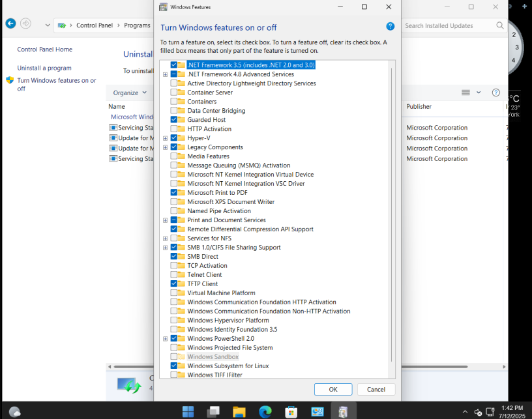Image resolution: width=532 pixels, height=419 pixels.
Task: Launch Microsoft Edge from the taskbar
Action: tap(265, 412)
